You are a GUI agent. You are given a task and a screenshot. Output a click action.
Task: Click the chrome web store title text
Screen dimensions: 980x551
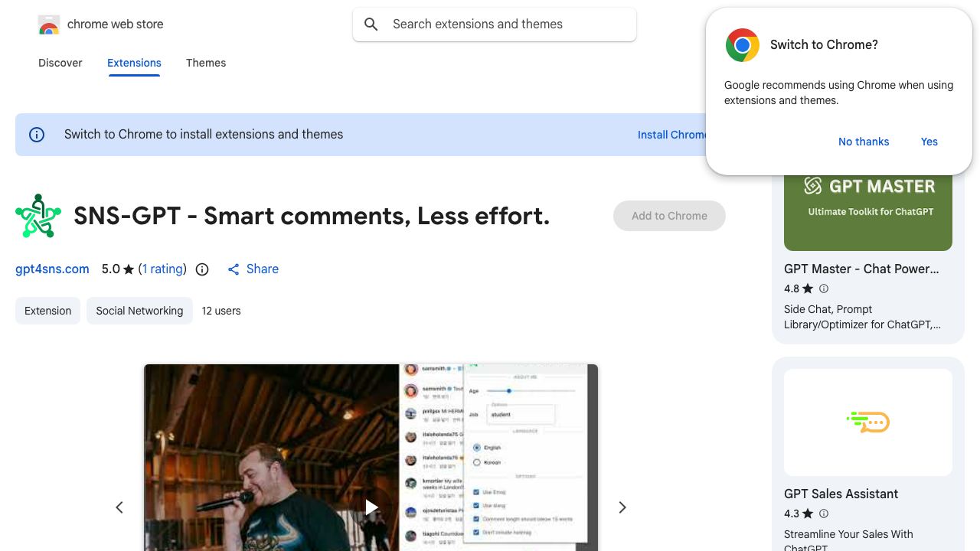point(116,24)
